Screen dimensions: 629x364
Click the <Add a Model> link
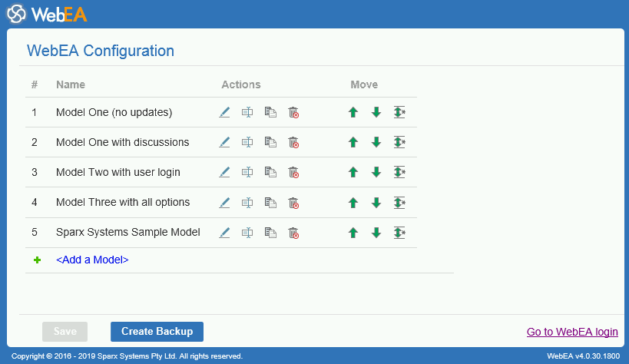(92, 260)
